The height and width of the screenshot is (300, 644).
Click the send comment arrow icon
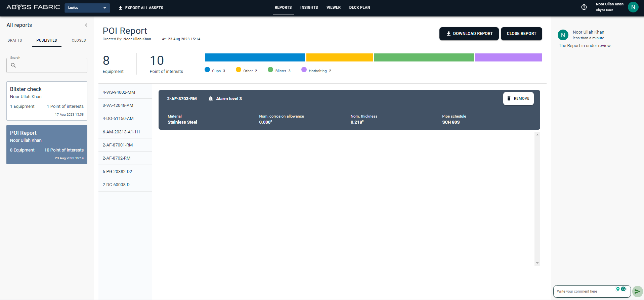tap(637, 291)
